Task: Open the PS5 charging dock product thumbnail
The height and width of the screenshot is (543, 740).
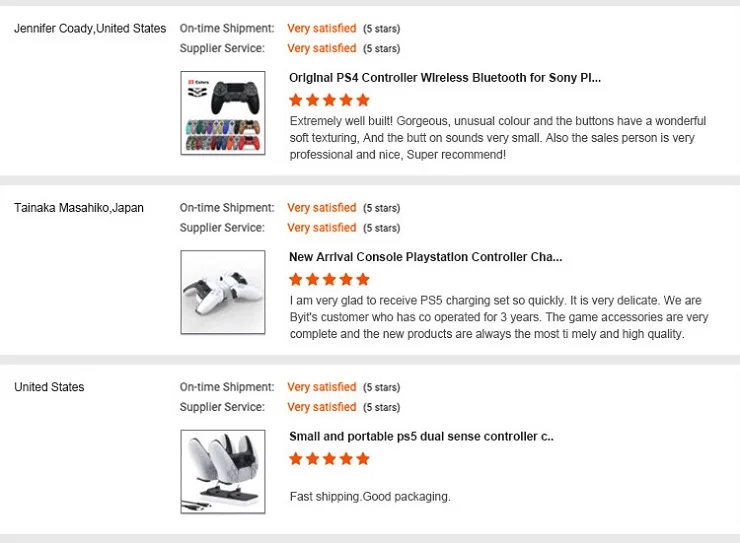Action: 222,291
